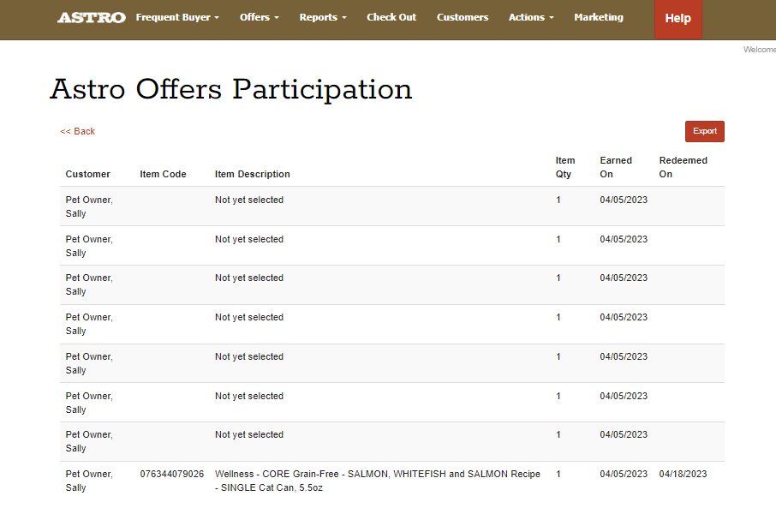Click the red Help button
The height and width of the screenshot is (532, 776).
678,19
